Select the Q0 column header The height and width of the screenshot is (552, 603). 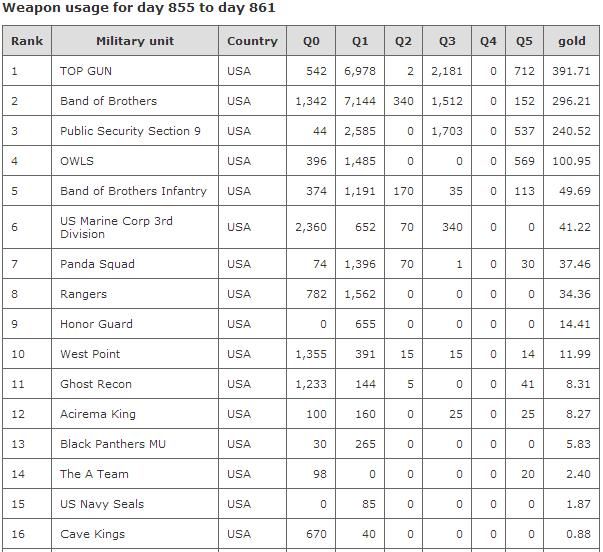[311, 41]
